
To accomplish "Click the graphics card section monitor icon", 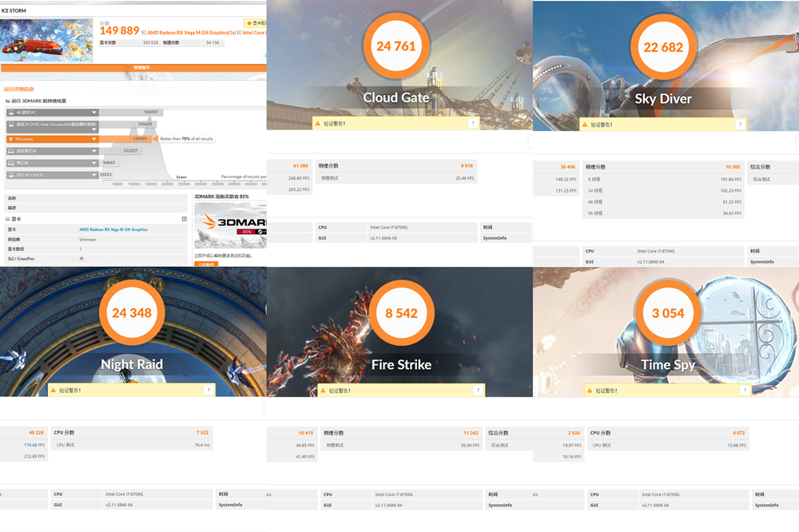I will pos(8,219).
